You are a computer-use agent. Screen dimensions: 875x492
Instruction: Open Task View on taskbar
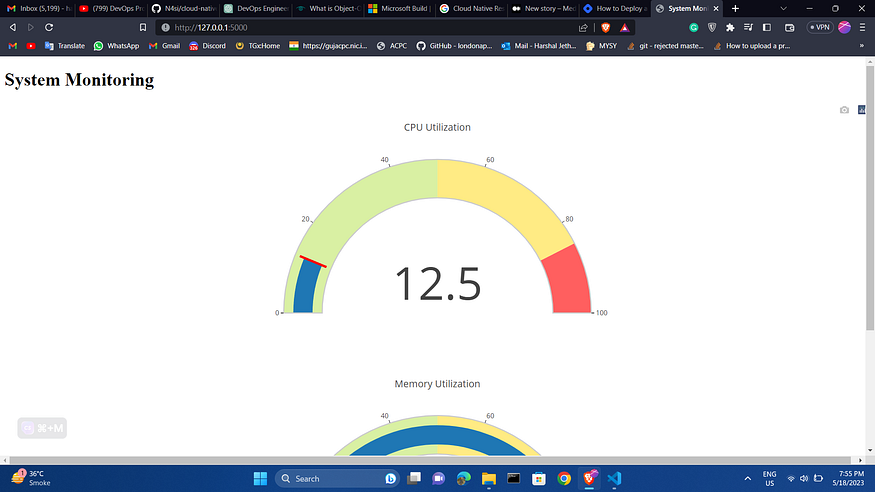tap(414, 479)
